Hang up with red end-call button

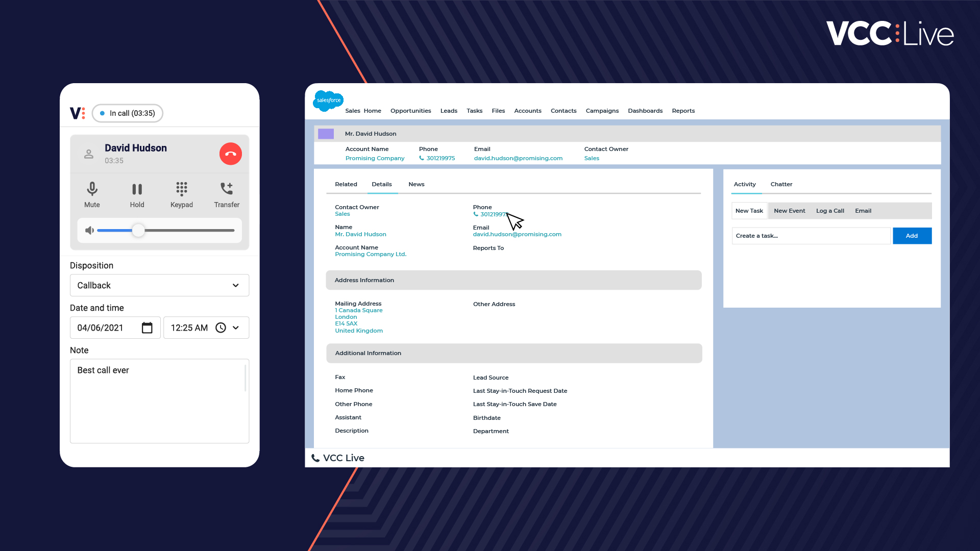click(230, 154)
